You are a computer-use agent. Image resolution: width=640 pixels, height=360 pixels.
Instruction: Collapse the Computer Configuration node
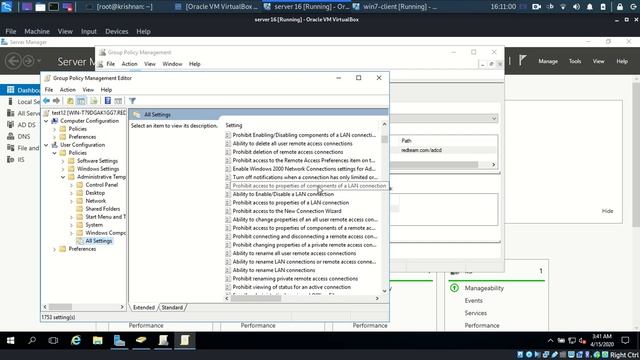click(47, 121)
